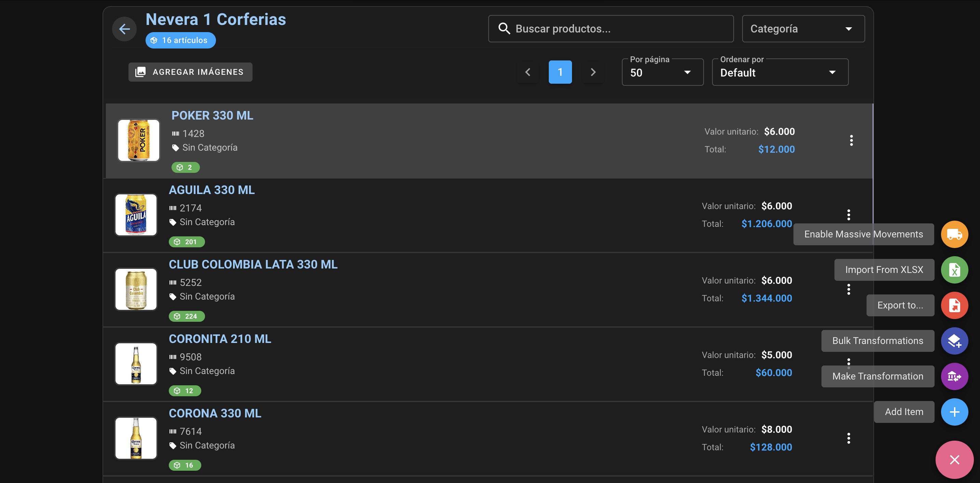The height and width of the screenshot is (483, 980).
Task: Open the CORONITA 210 ML product link
Action: tap(220, 339)
